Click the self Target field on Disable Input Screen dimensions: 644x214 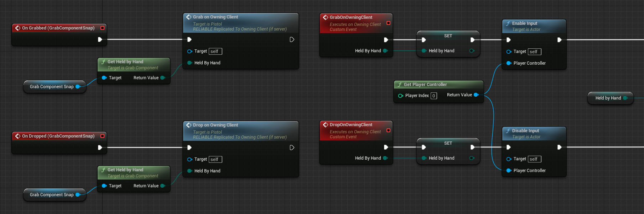[535, 159]
